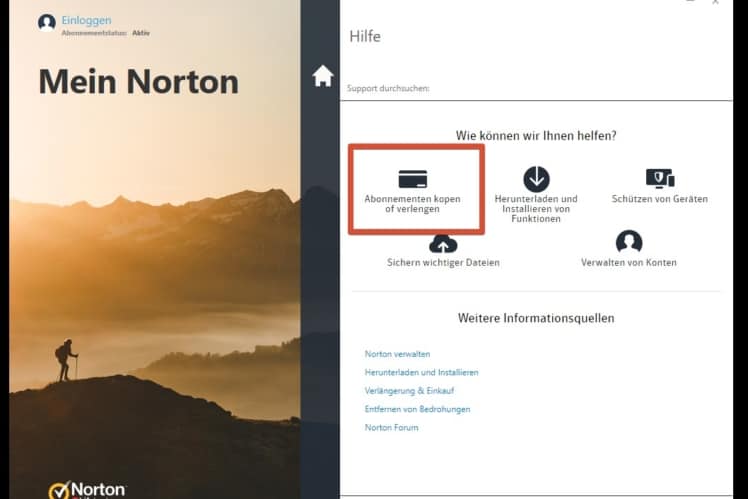Open 'Schützen von Geräten' help topic

tap(660, 199)
